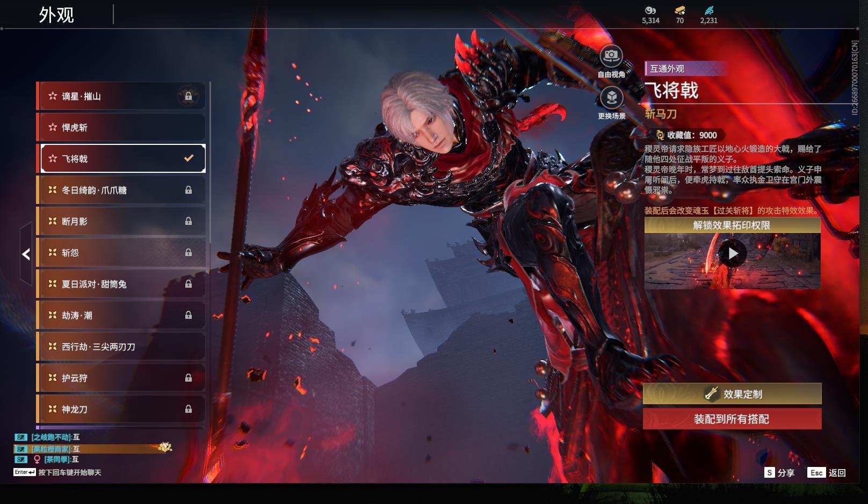Click the gold ticket currency icon showing 70
Image resolution: width=868 pixels, height=504 pixels.
[x=680, y=10]
